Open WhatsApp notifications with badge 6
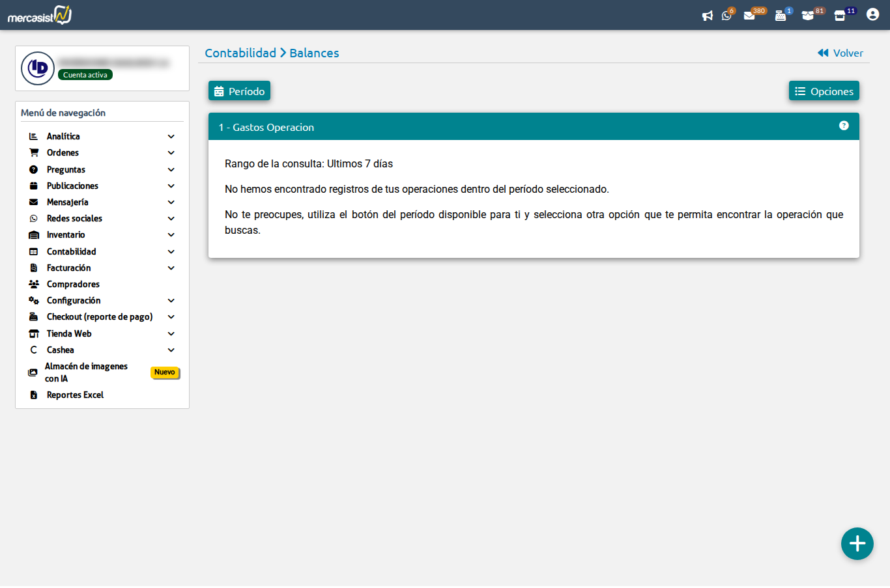The width and height of the screenshot is (890, 588). [x=727, y=15]
